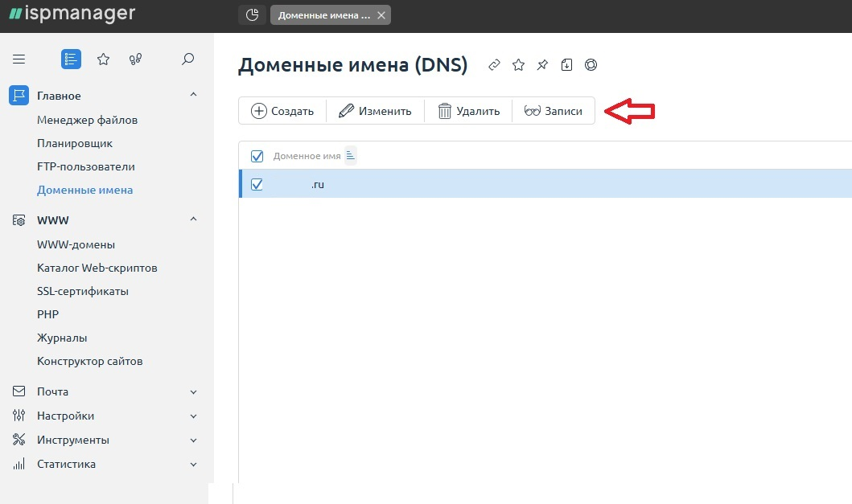Uncheck the .ru domain row checkbox

257,184
